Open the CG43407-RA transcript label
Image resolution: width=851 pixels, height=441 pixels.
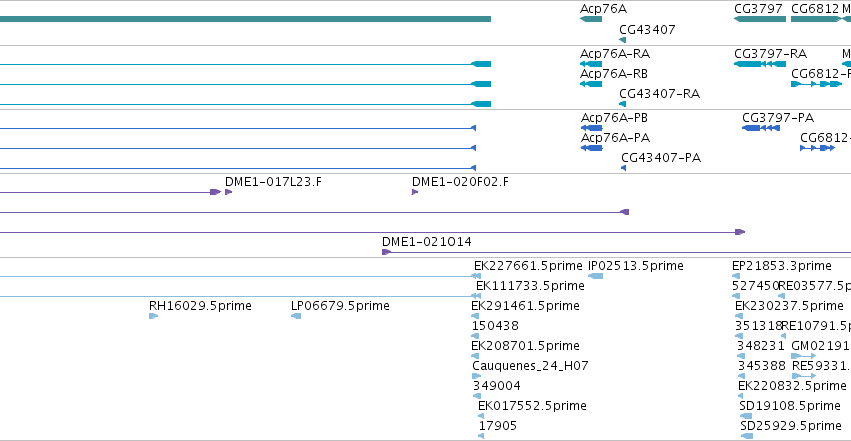point(659,94)
